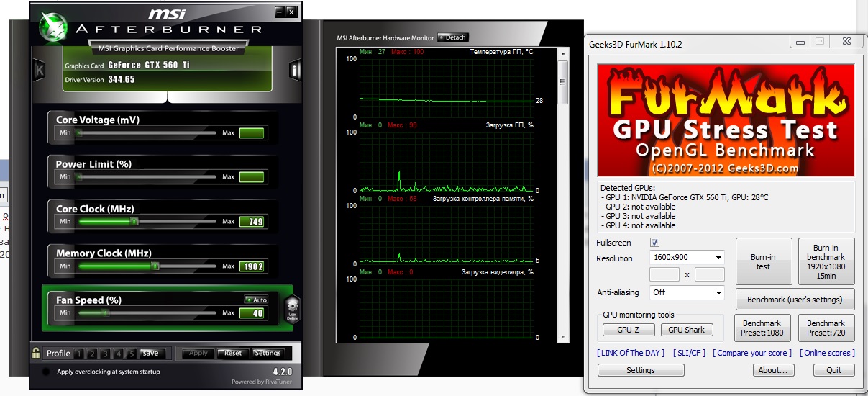Toggle the Fan Speed Auto mode

tap(256, 300)
